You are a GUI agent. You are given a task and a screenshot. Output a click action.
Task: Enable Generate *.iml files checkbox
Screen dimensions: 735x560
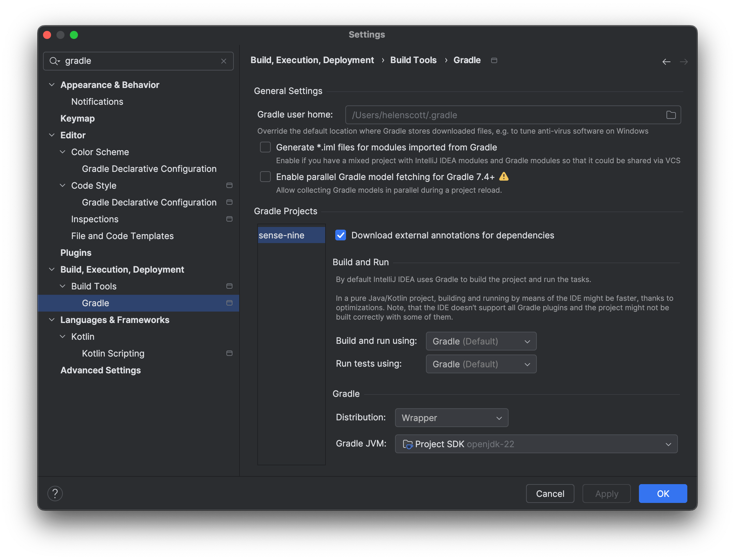[265, 147]
